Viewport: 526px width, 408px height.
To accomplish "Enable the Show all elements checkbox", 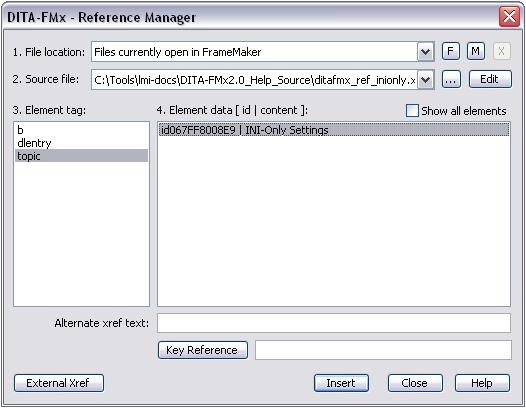I will coord(412,110).
